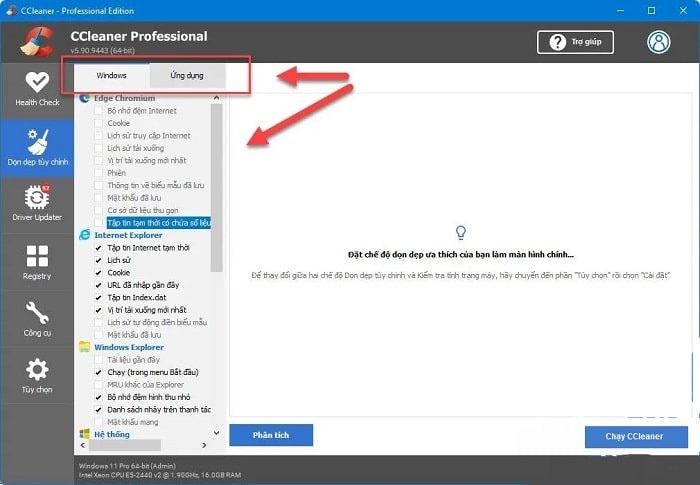
Task: Click the vertical scrollbar thumb
Action: click(x=217, y=188)
